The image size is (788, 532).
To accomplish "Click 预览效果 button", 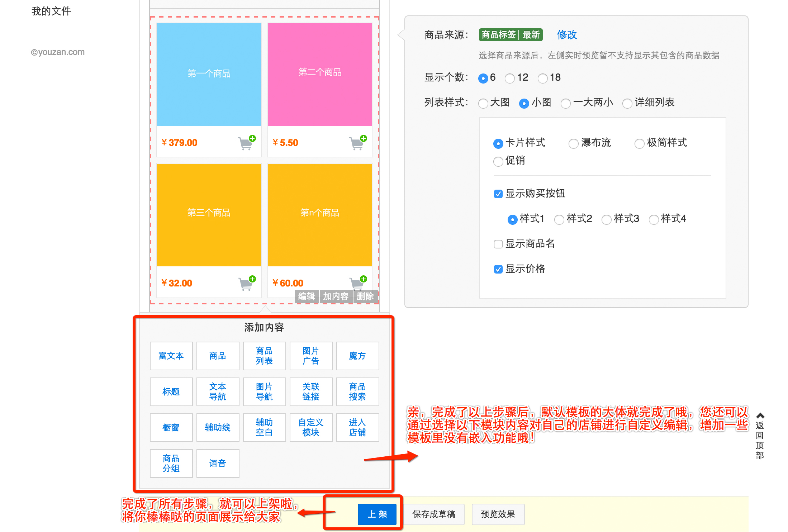I will click(498, 514).
